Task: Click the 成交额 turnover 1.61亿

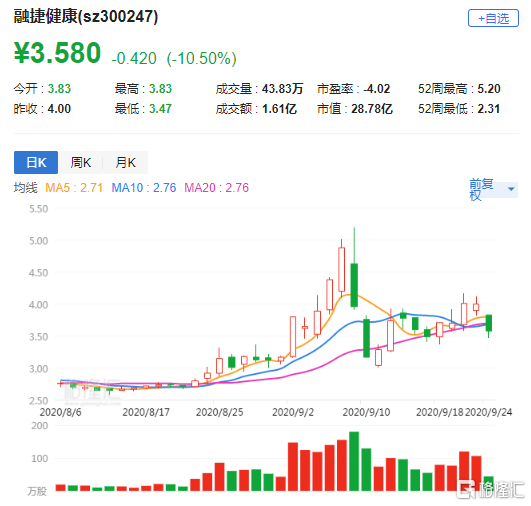Action: (279, 109)
